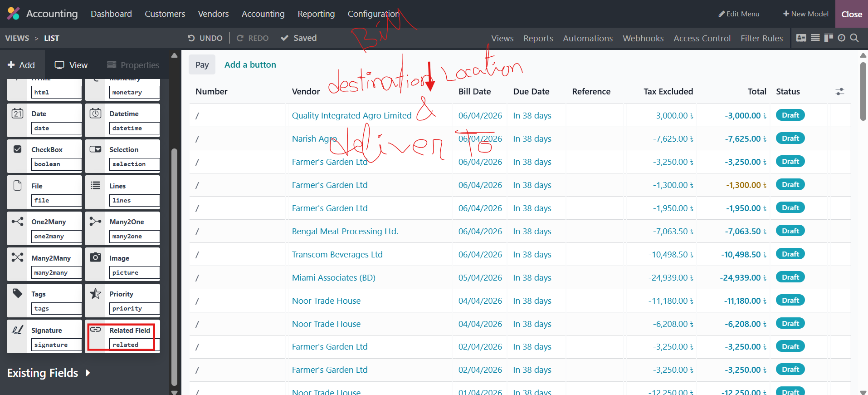Click vendor Bengal Meat Processing Ltd.
The image size is (868, 395).
(345, 232)
